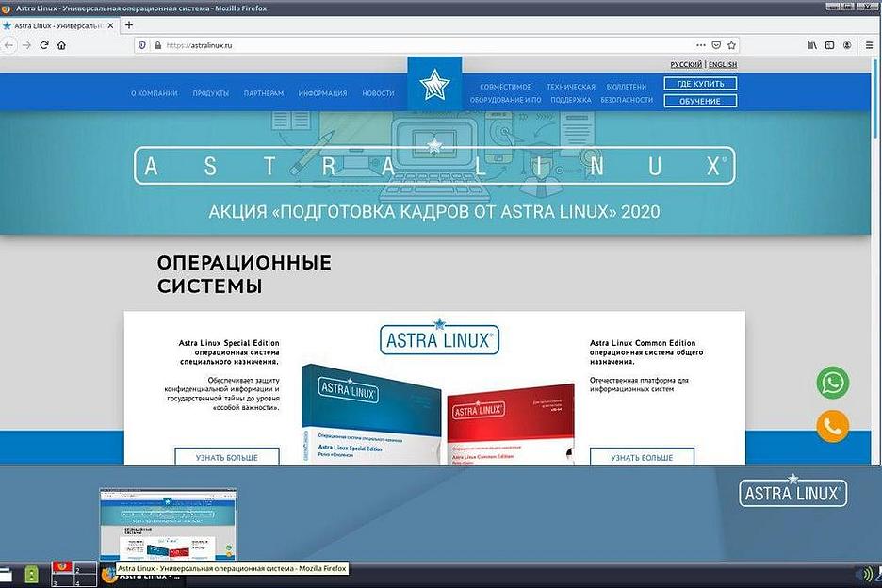Image resolution: width=882 pixels, height=588 pixels.
Task: Click УЗНАТЬ БОЛЬШЕ for Special Edition
Action: pyautogui.click(x=227, y=456)
